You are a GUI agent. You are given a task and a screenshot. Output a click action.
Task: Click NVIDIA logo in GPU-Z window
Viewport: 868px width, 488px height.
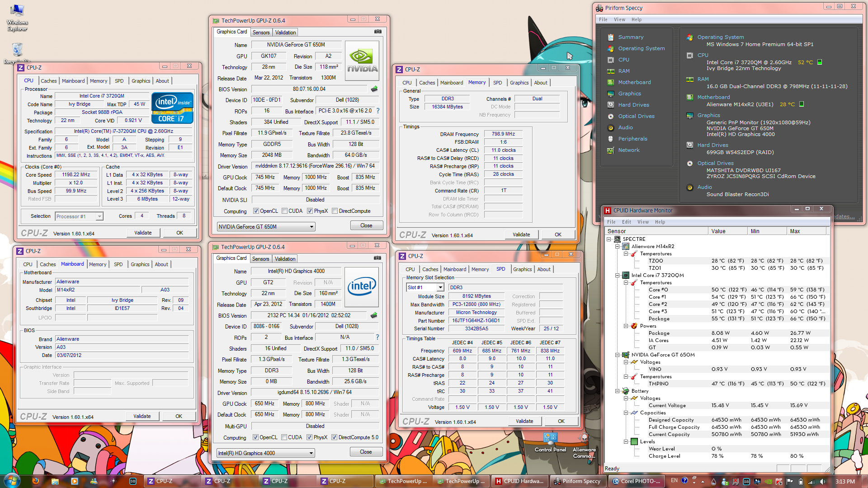click(x=362, y=61)
